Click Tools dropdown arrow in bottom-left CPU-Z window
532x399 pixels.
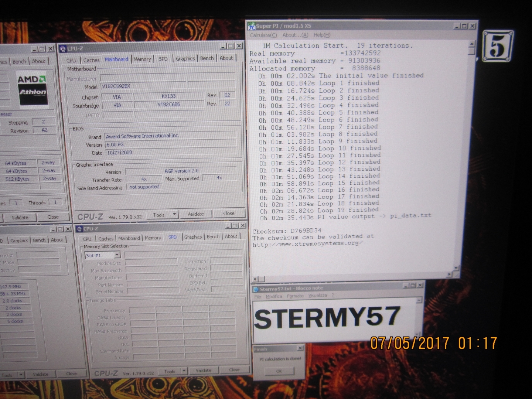click(21, 375)
